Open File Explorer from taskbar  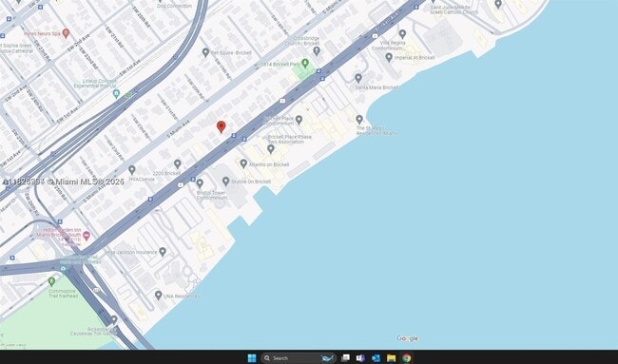[x=391, y=358]
